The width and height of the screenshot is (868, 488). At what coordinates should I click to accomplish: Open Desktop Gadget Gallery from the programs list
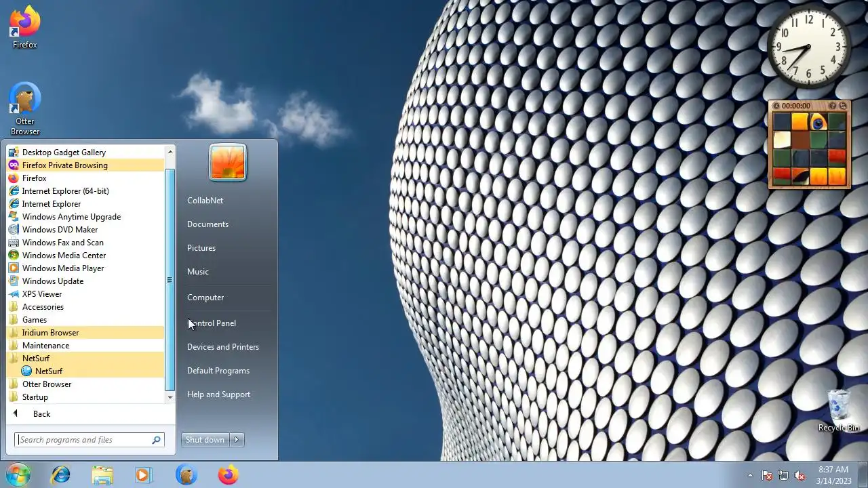click(x=85, y=152)
